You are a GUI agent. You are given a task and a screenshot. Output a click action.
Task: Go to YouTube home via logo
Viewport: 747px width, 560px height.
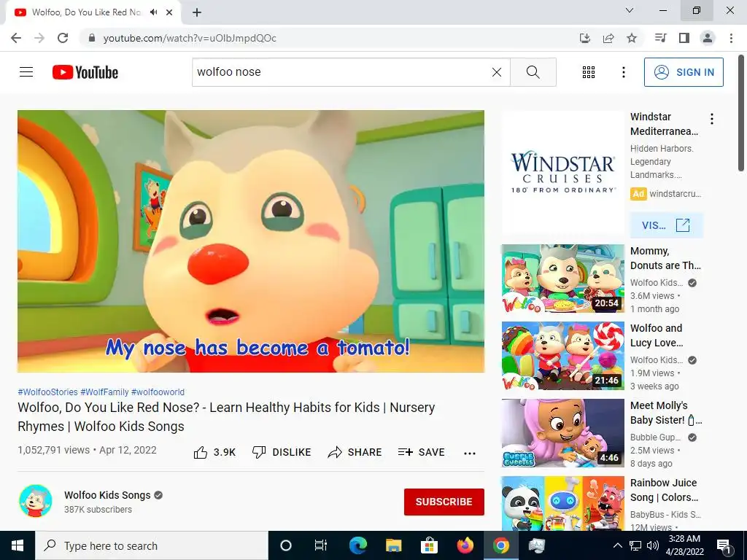pos(85,72)
